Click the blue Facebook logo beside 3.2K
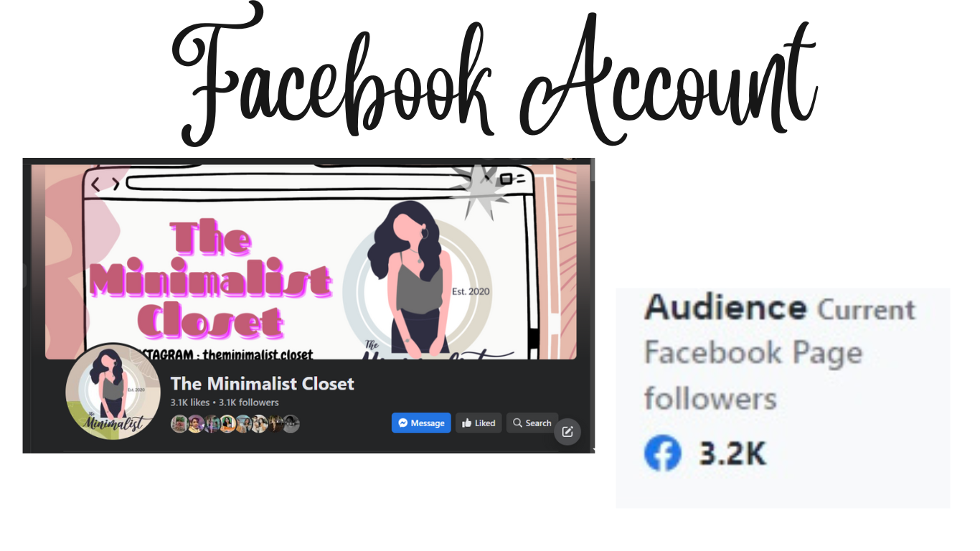 662,455
